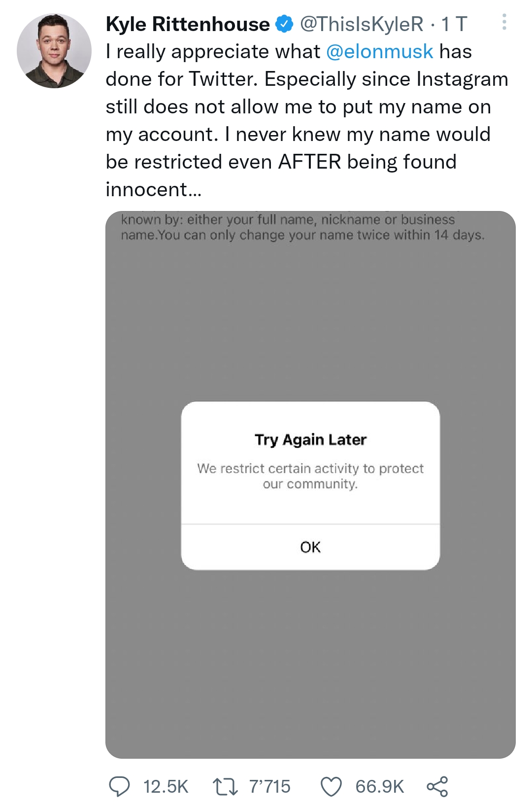
Task: Follow the @elonmusk mention link
Action: (x=379, y=52)
